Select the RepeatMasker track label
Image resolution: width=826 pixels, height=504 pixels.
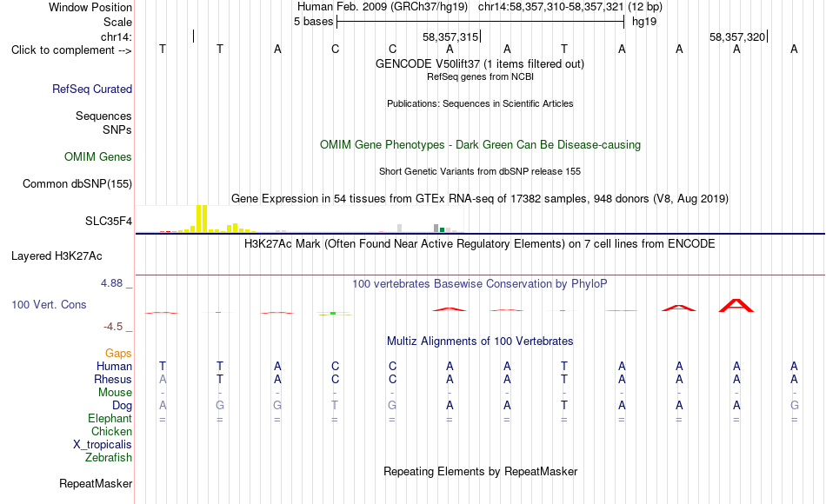[96, 483]
